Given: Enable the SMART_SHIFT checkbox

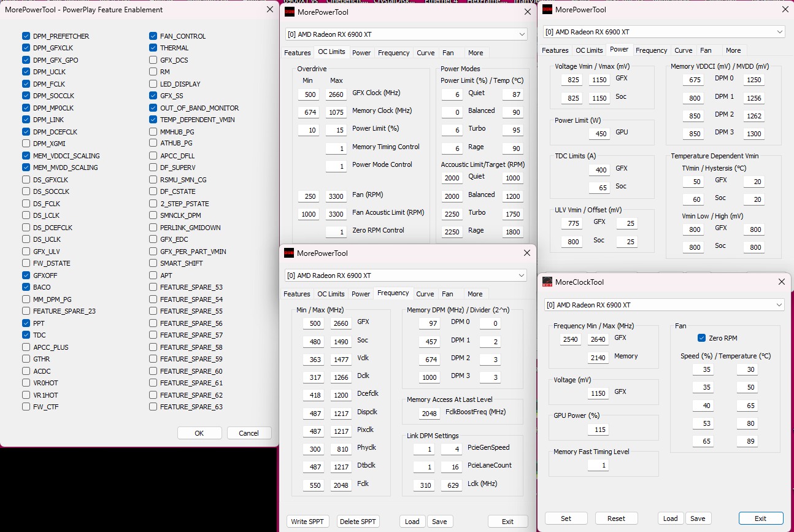Looking at the screenshot, I should (x=153, y=263).
